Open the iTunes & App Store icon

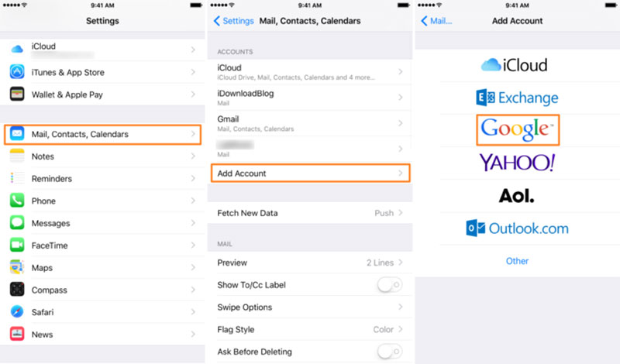click(17, 72)
